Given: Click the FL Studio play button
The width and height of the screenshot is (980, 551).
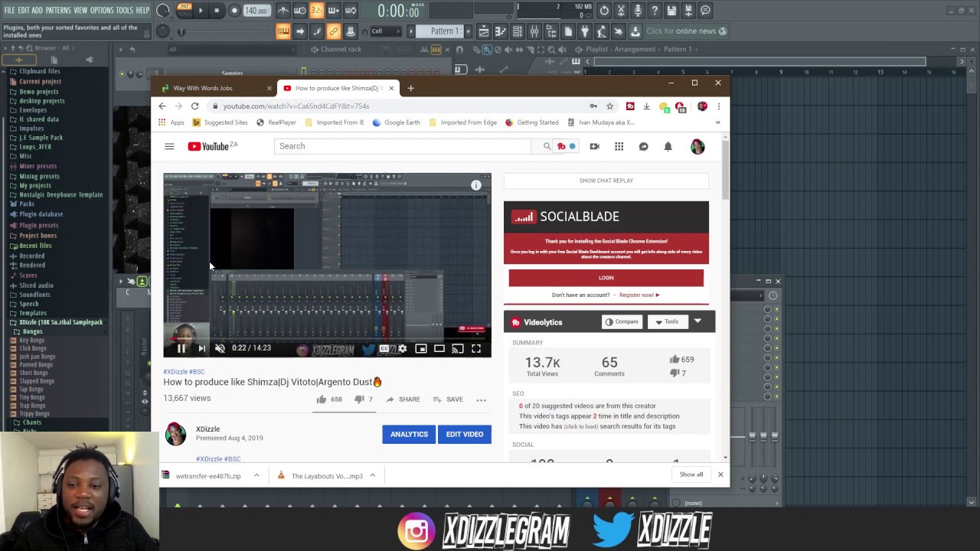Looking at the screenshot, I should pos(201,11).
